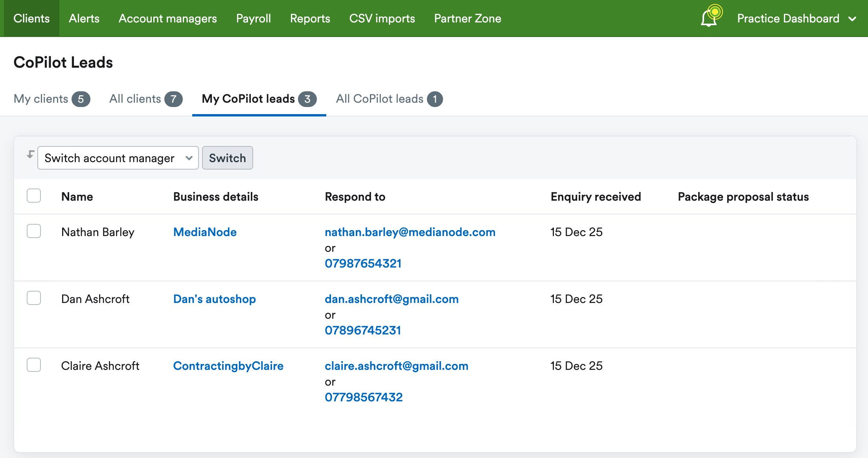Open the MediaNode business details link
868x458 pixels.
[x=205, y=232]
